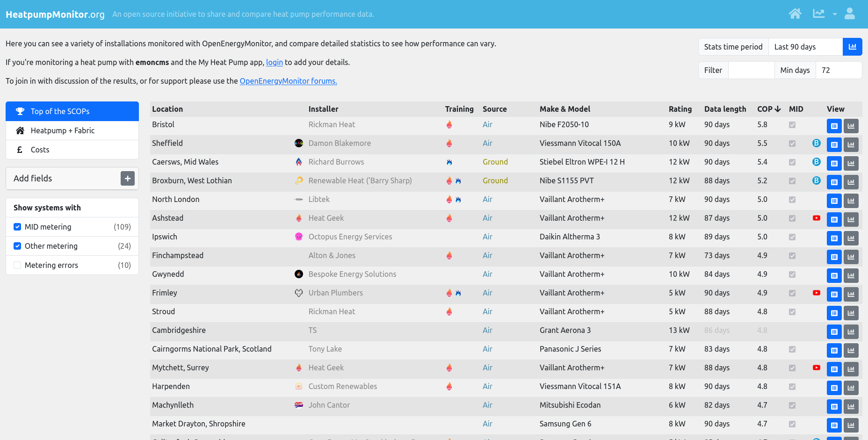Open the Stats time period dropdown
The height and width of the screenshot is (440, 868).
click(805, 47)
